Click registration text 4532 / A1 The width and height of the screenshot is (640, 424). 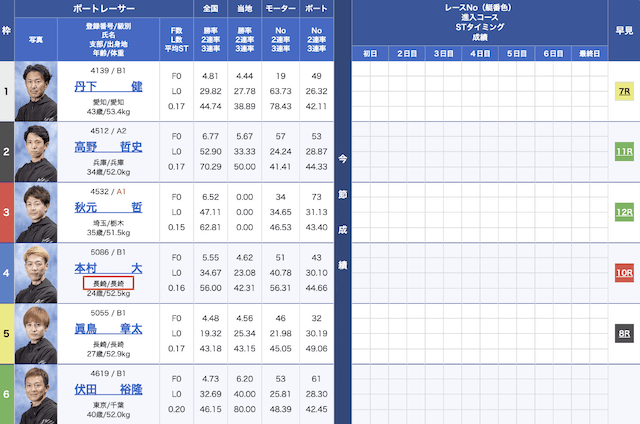(x=108, y=192)
